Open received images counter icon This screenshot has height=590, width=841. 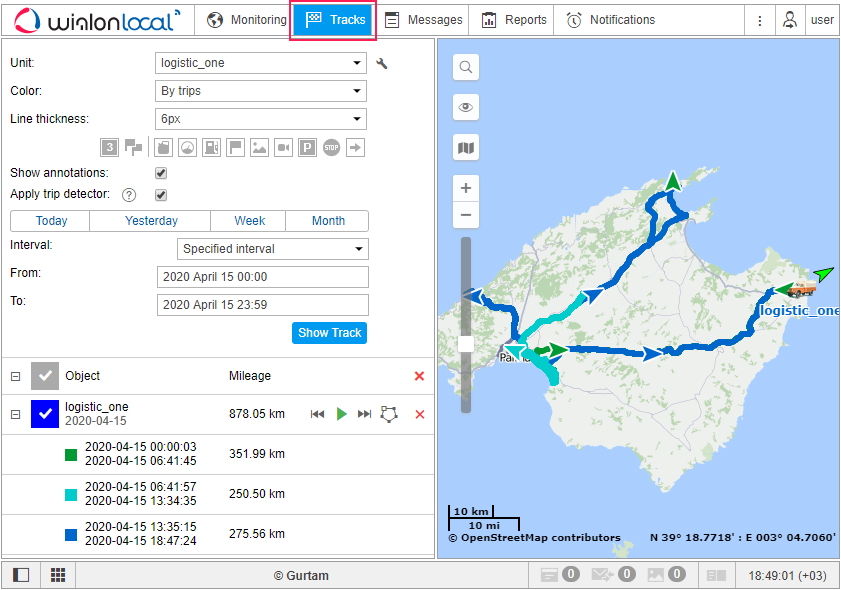point(666,575)
